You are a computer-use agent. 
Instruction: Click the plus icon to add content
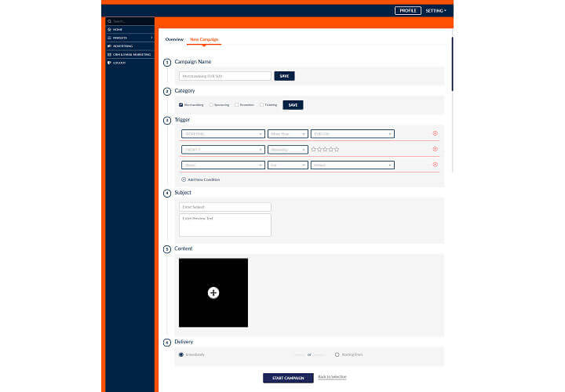(213, 292)
